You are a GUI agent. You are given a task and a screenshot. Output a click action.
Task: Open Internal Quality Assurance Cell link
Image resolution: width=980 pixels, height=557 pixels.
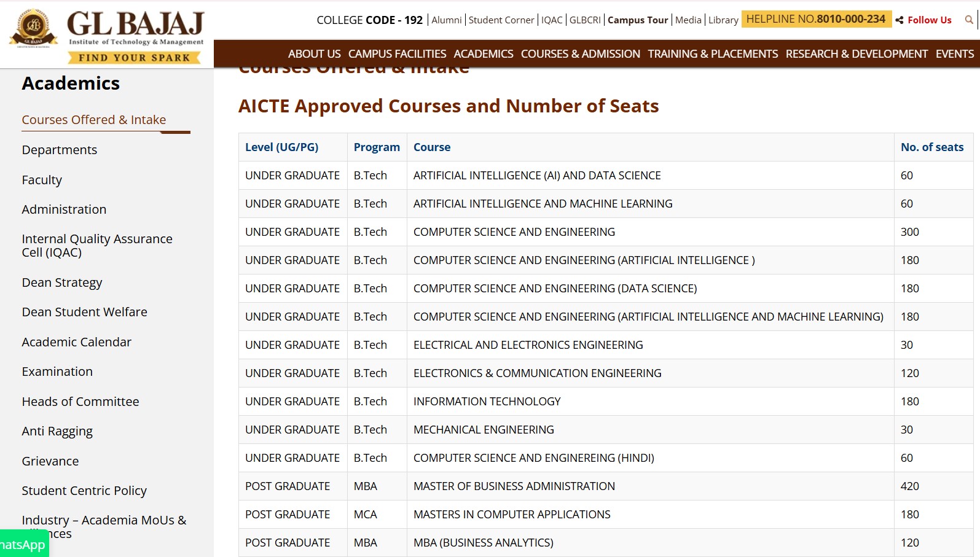click(x=97, y=246)
